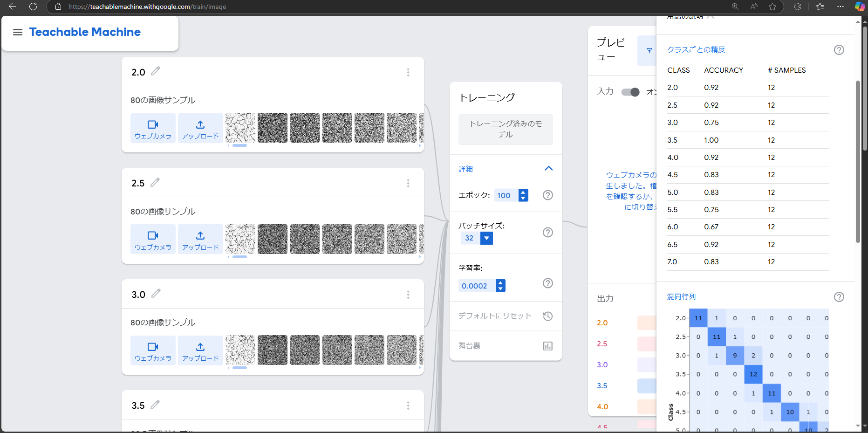
Task: Increase the epochs value by one step
Action: (524, 192)
